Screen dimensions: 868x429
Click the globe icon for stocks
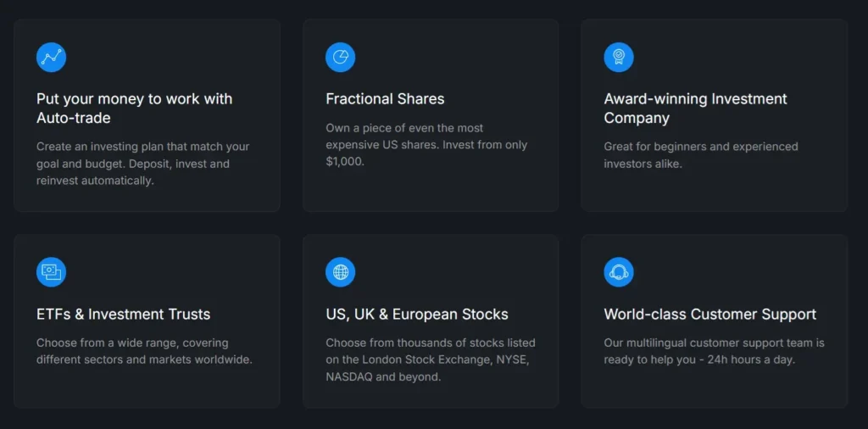340,272
